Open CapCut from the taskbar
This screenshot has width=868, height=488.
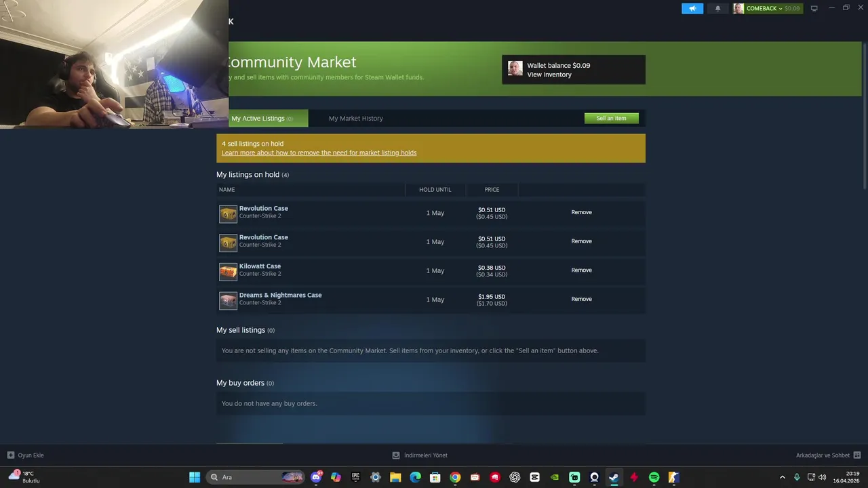click(534, 477)
